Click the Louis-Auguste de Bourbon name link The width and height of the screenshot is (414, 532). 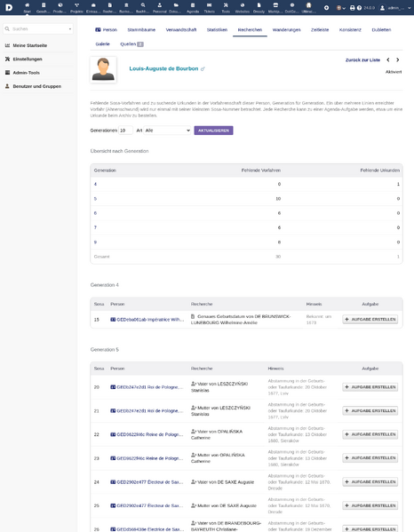[x=163, y=68]
